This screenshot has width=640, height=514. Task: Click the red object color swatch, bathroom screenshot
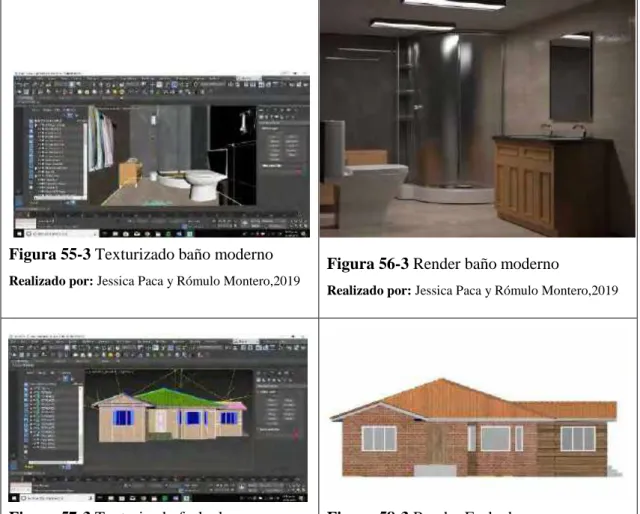(298, 173)
